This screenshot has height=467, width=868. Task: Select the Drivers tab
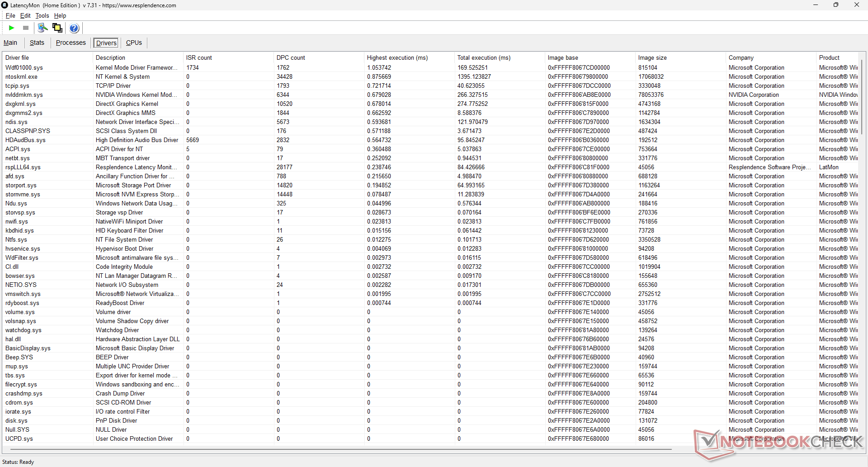[x=107, y=43]
